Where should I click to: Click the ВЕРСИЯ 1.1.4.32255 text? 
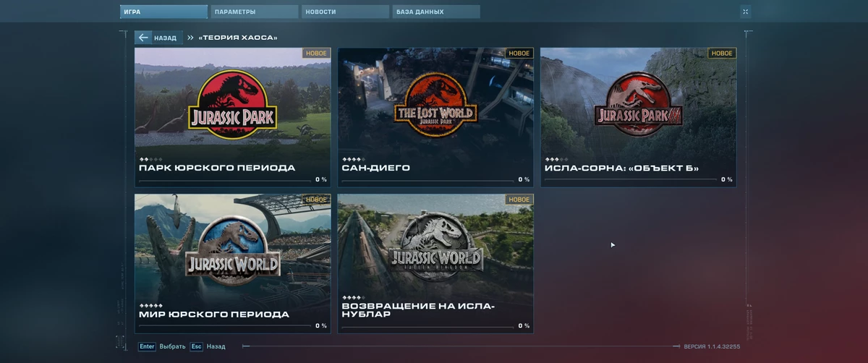[712, 347]
